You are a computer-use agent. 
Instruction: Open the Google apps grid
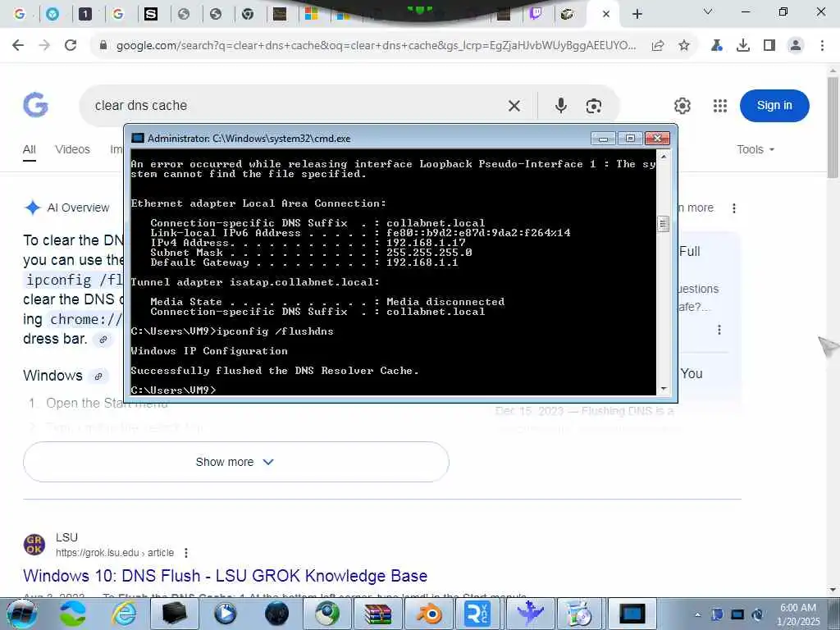coord(720,106)
